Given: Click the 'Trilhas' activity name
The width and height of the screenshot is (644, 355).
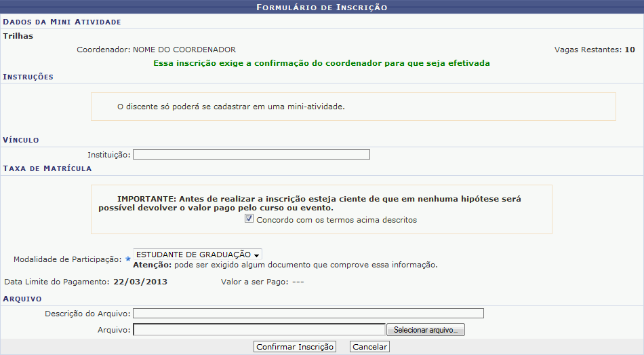Looking at the screenshot, I should click(x=18, y=36).
